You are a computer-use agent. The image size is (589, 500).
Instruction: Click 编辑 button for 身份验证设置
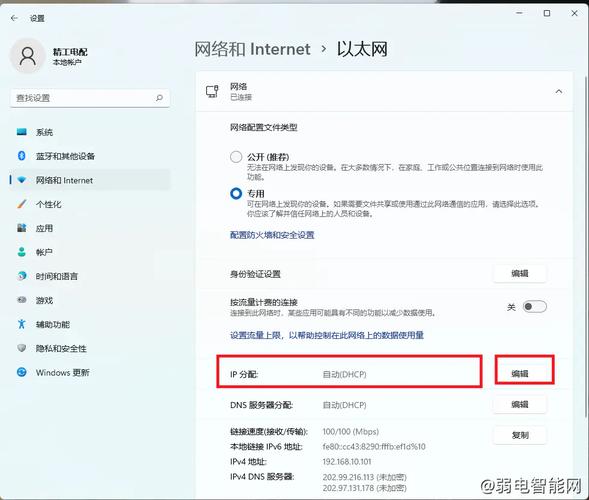tap(520, 273)
